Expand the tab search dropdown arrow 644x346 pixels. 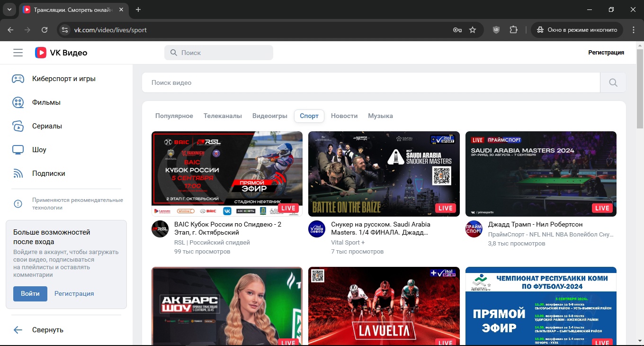coord(9,9)
